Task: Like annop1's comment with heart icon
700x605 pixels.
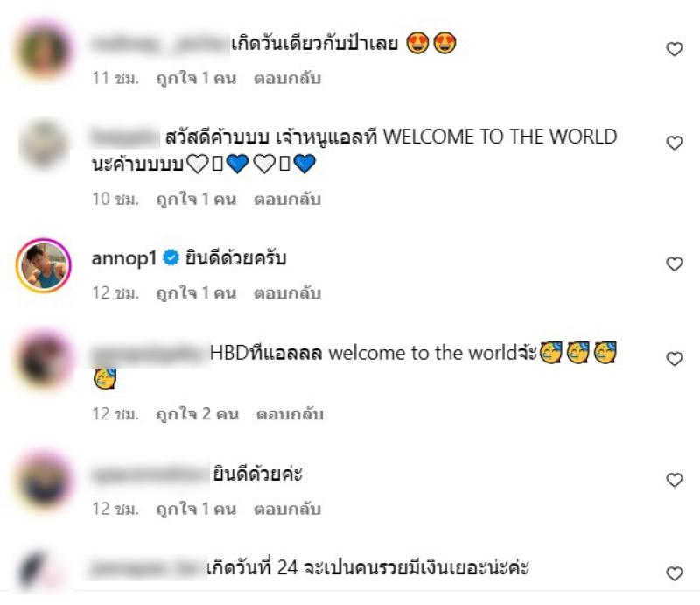Action: click(674, 264)
